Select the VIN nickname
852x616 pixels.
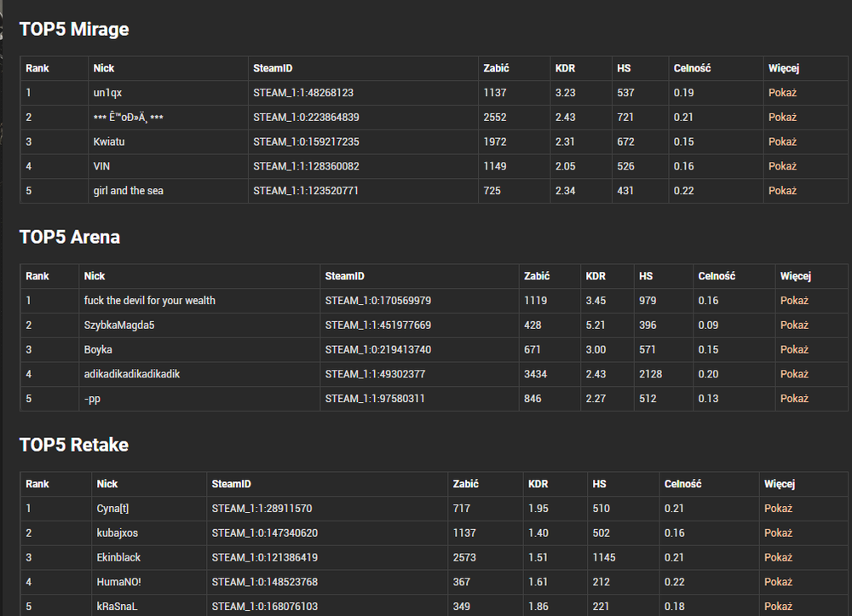click(x=101, y=166)
